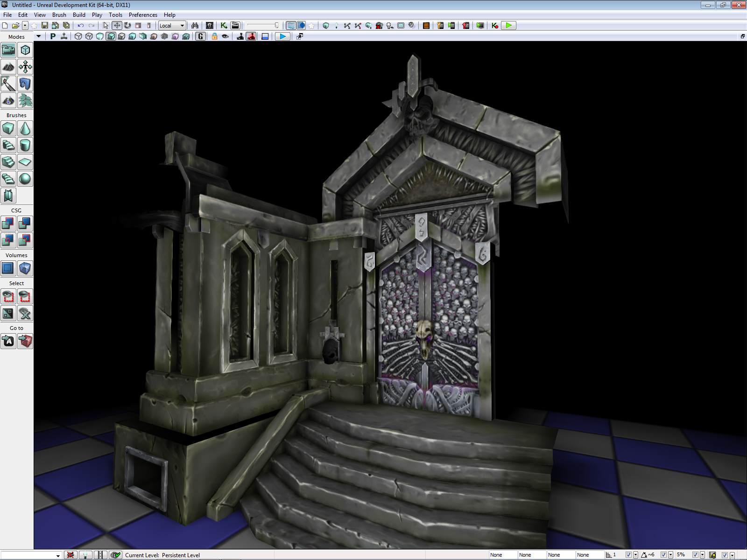
Task: Click CSG Add button
Action: click(x=8, y=224)
